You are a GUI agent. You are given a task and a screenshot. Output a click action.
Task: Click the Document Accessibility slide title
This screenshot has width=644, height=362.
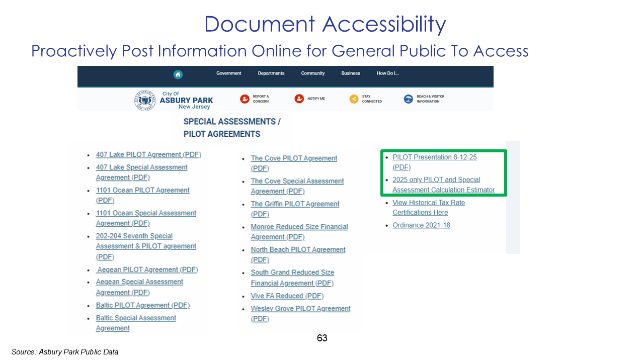coord(325,24)
